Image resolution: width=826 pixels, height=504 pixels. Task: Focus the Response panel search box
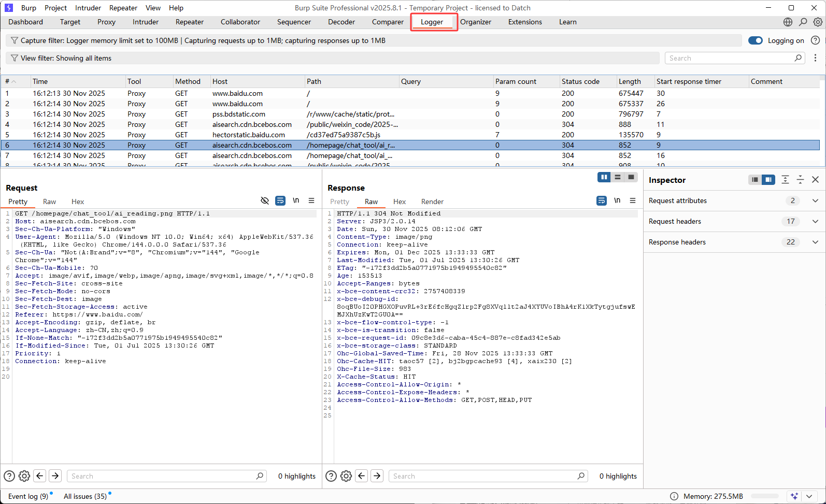(x=488, y=476)
